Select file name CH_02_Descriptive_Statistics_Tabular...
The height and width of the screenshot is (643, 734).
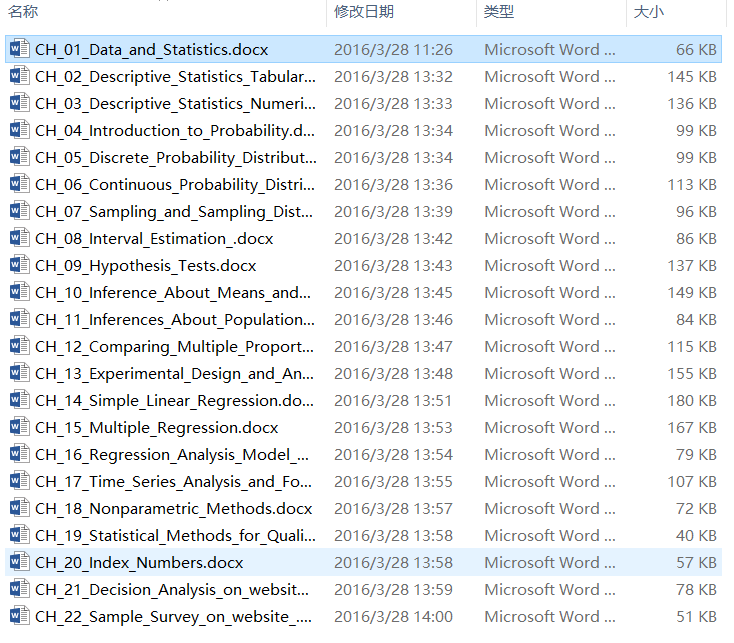[175, 77]
